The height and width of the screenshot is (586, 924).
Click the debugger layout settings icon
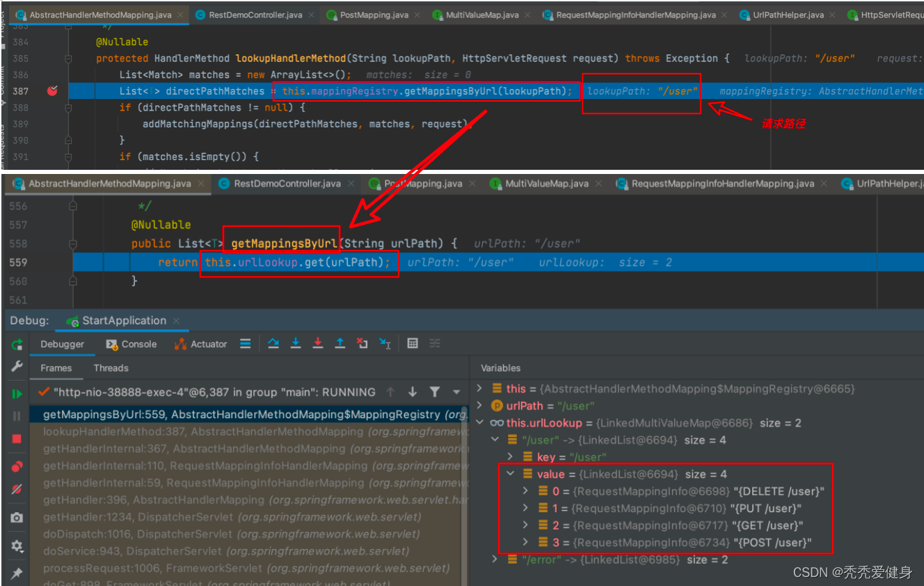[x=245, y=344]
